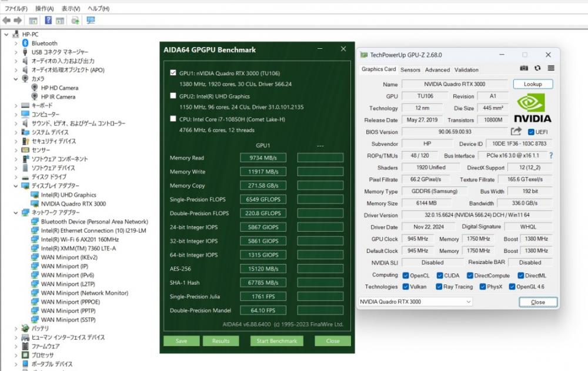Image resolution: width=588 pixels, height=371 pixels.
Task: Expand the バッテリ category
Action: tap(16, 329)
